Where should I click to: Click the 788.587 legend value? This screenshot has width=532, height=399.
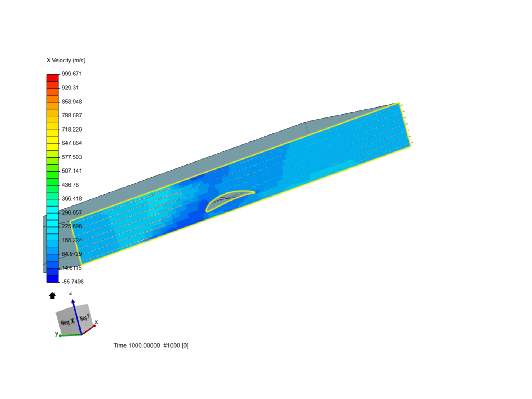(x=72, y=115)
